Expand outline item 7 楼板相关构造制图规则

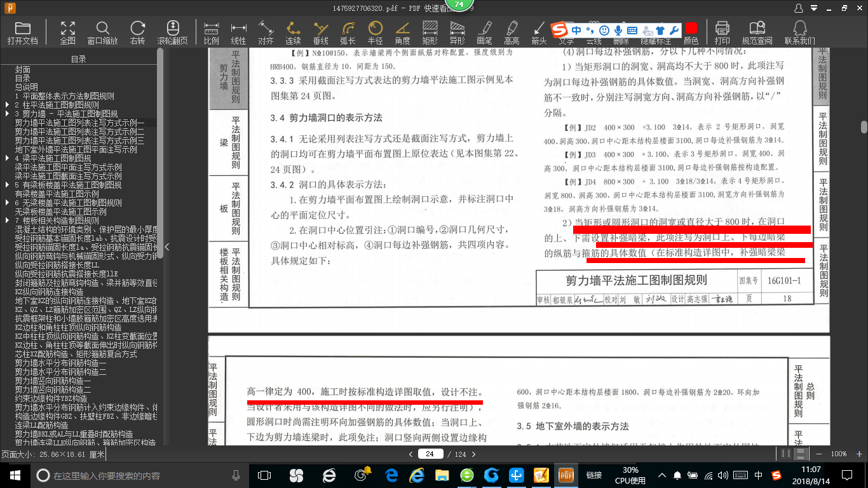tap(7, 220)
